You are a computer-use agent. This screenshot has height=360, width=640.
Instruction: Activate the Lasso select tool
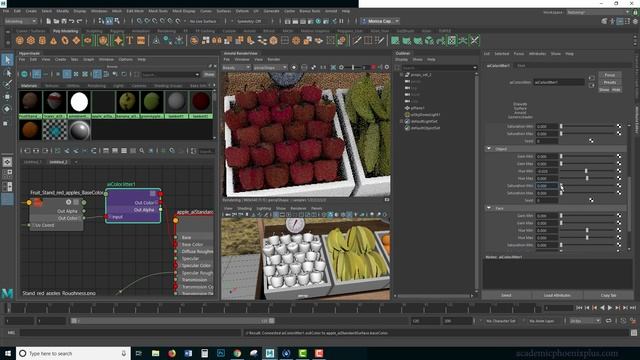pyautogui.click(x=7, y=73)
